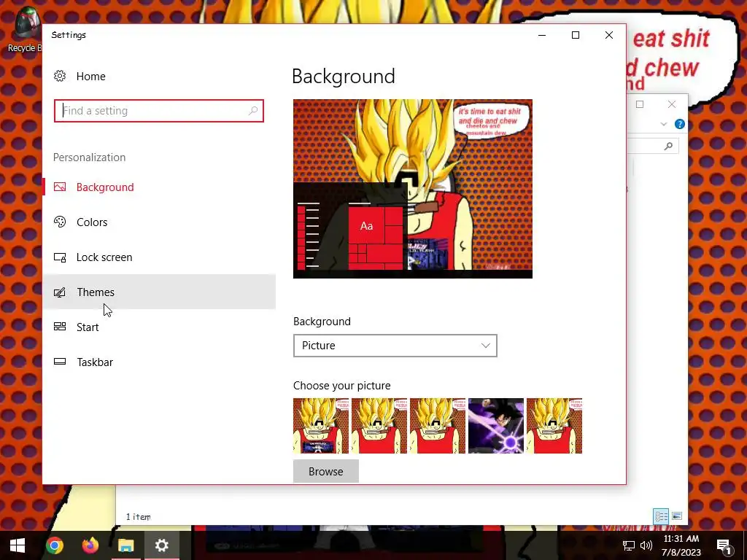Click File Explorer search magnifier icon

(668, 146)
